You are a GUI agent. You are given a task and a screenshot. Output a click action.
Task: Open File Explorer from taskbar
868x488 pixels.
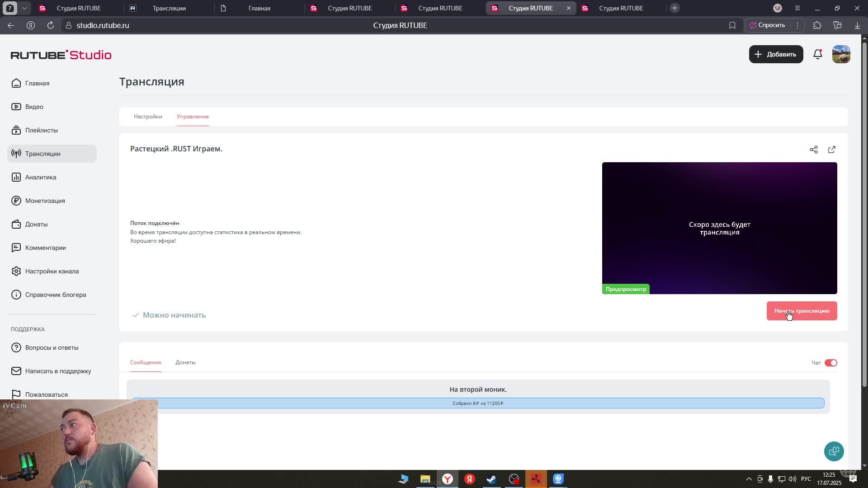[425, 479]
